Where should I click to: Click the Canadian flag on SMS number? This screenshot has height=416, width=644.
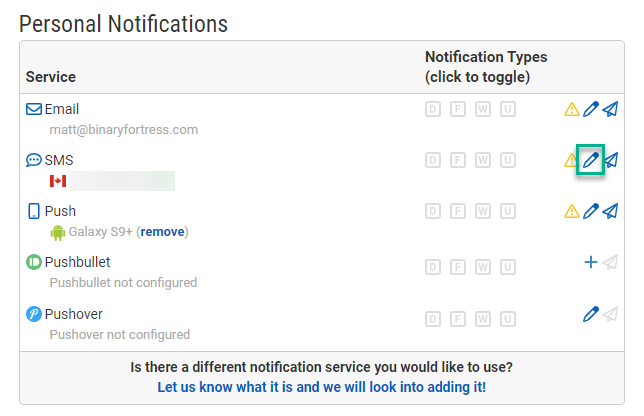58,181
